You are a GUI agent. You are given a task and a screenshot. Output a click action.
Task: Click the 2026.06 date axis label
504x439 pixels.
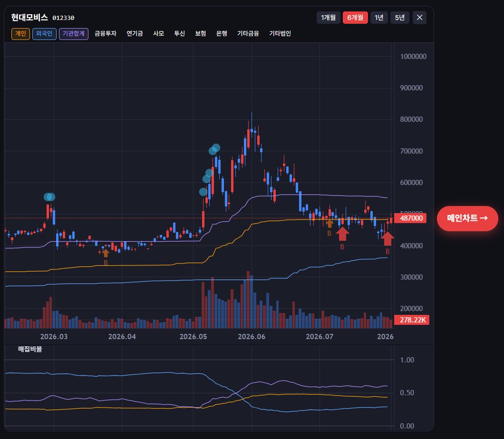252,337
